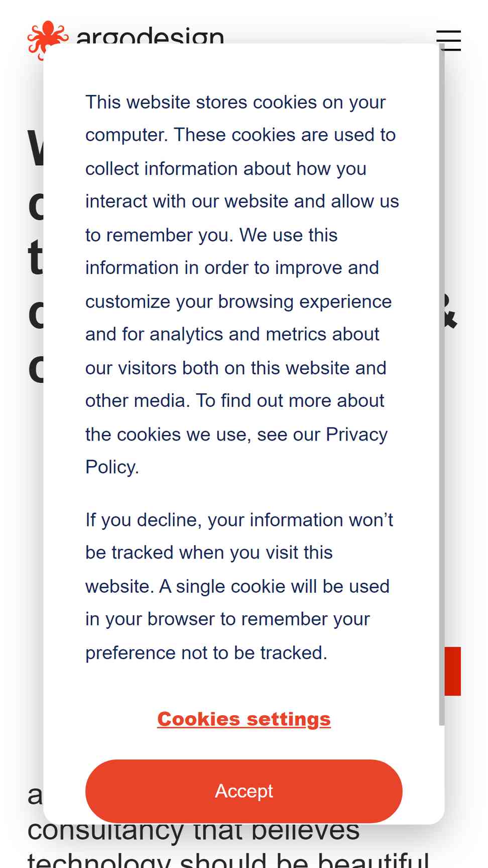This screenshot has width=488, height=868.
Task: Click the word 'Policy.' in the notice
Action: pos(112,467)
